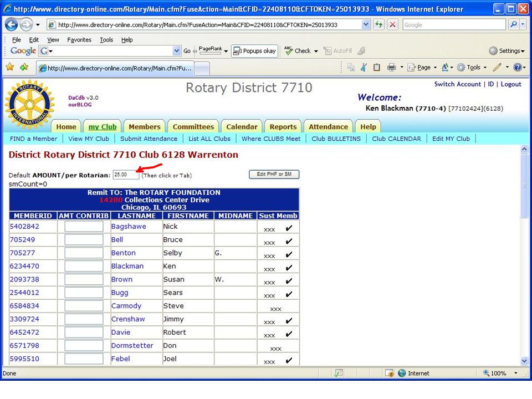
Task: Open the search provider dropdown arrow
Action: point(523,24)
